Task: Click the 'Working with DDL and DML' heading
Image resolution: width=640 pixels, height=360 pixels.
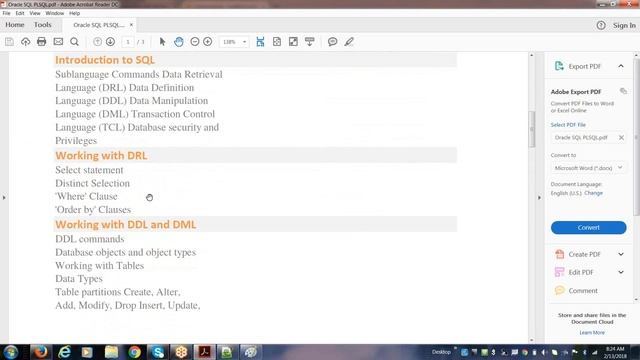Action: point(126,224)
